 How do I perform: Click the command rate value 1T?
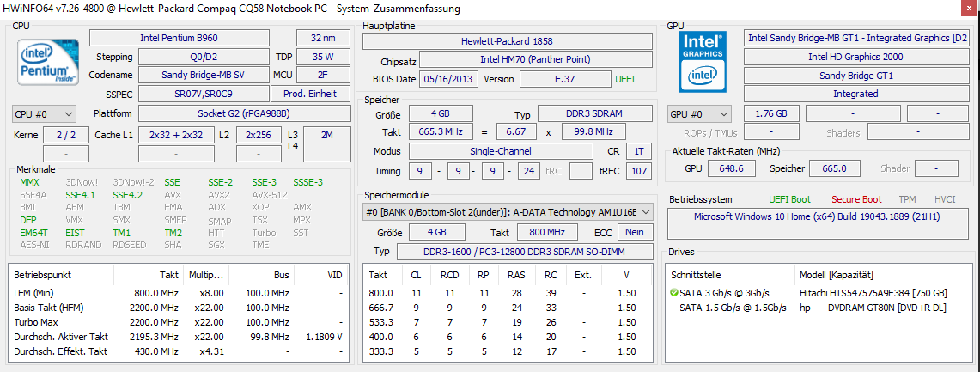pyautogui.click(x=639, y=151)
